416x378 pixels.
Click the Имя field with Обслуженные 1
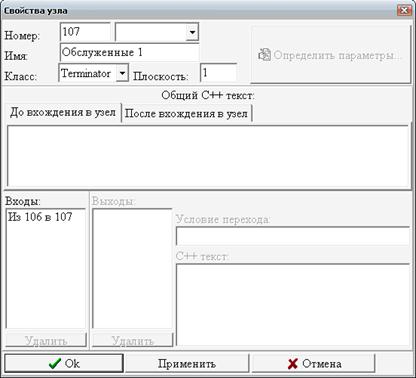coord(130,52)
